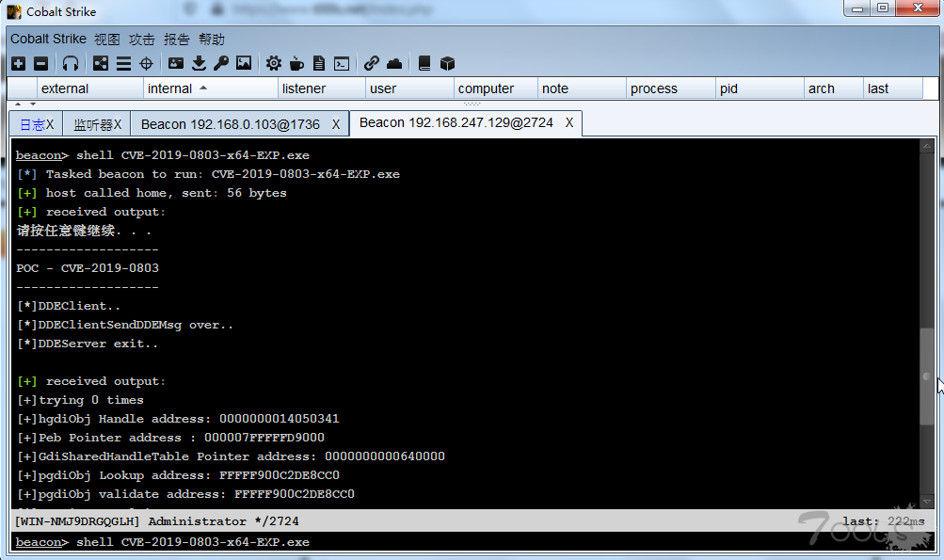Sort sessions by listener column
This screenshot has width=944, height=560.
tap(322, 88)
